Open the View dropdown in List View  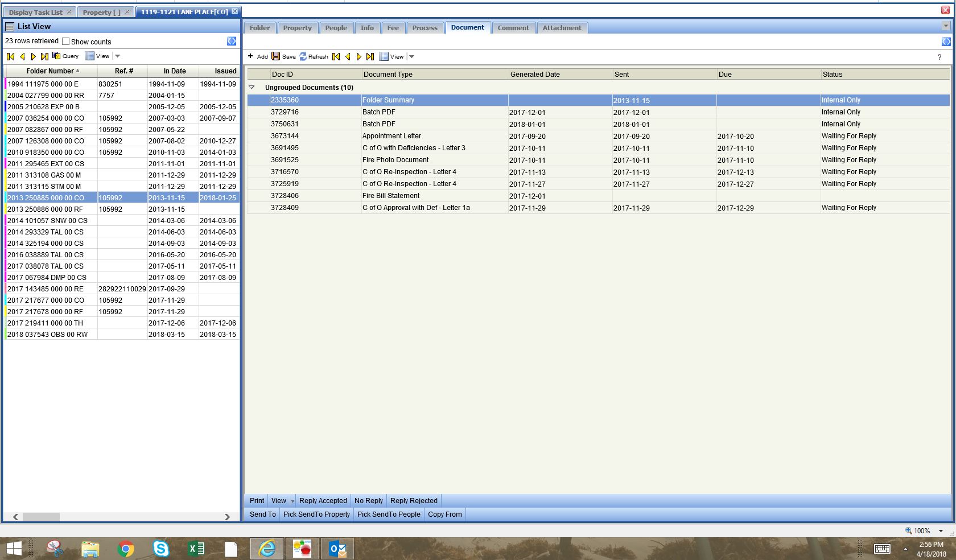[x=117, y=56]
